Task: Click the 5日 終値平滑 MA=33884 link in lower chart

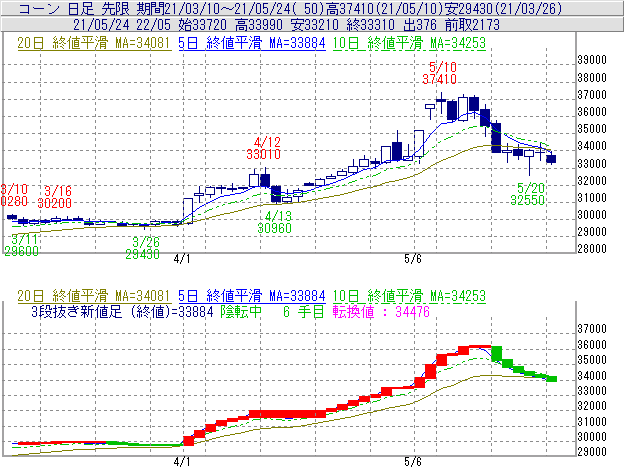Action: click(252, 296)
